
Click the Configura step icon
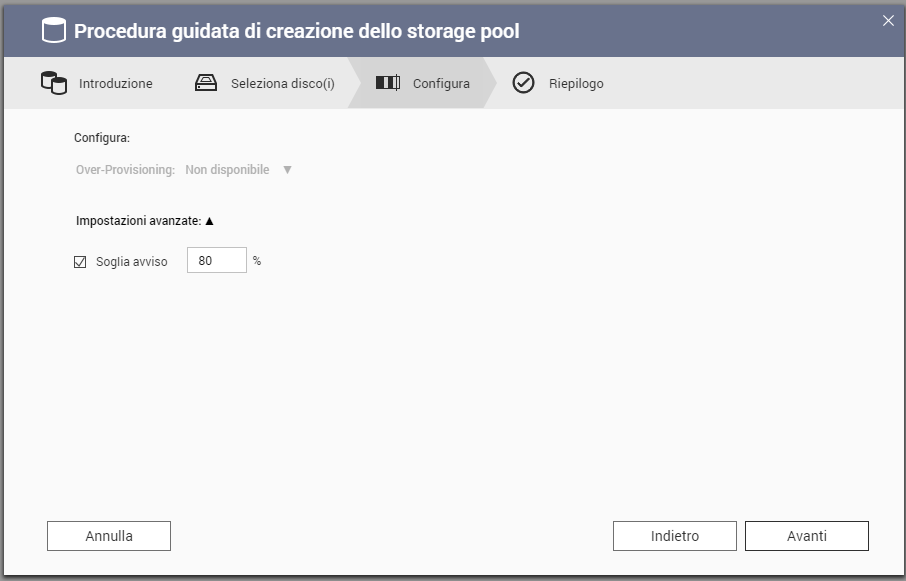[388, 83]
